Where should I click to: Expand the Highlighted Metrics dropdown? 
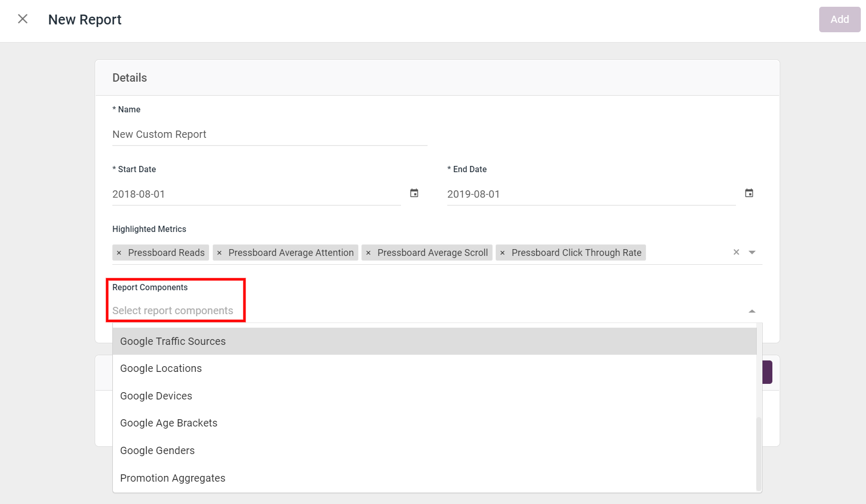[752, 252]
